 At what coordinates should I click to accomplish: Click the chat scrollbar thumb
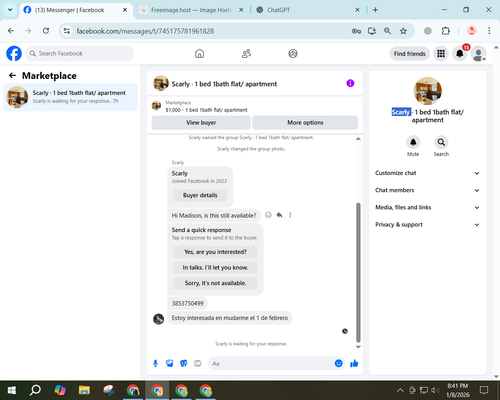[358, 272]
